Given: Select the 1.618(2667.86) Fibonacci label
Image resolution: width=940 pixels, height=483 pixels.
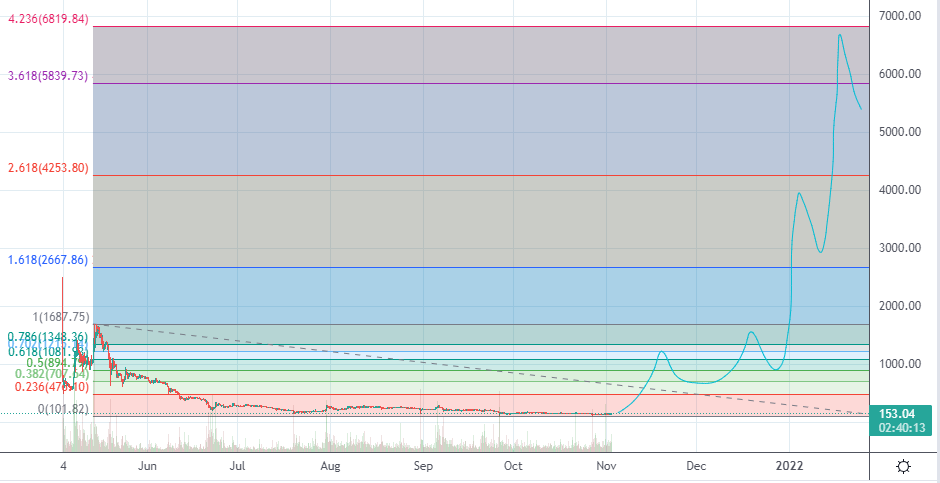Looking at the screenshot, I should [x=48, y=260].
